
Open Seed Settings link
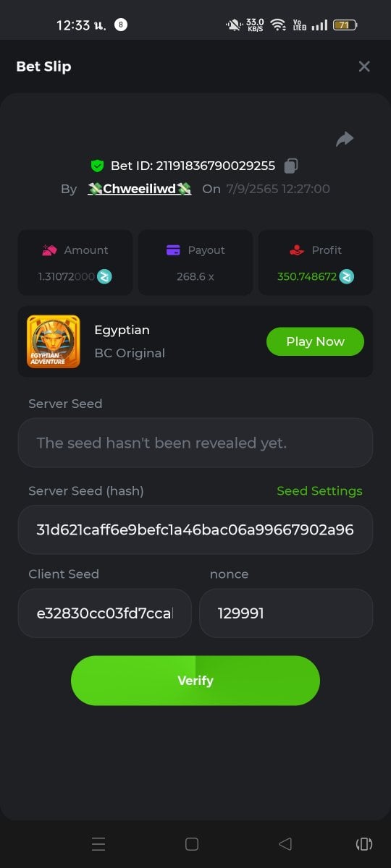(319, 490)
